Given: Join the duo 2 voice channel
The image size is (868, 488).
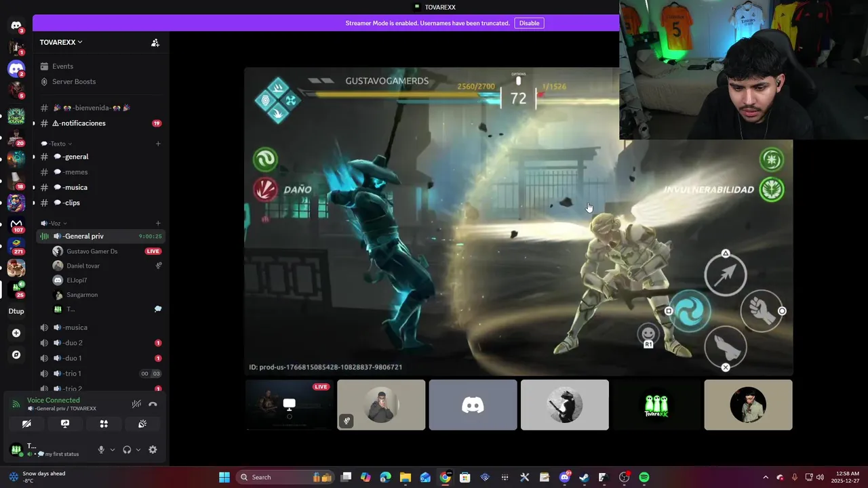Looking at the screenshot, I should [100, 343].
